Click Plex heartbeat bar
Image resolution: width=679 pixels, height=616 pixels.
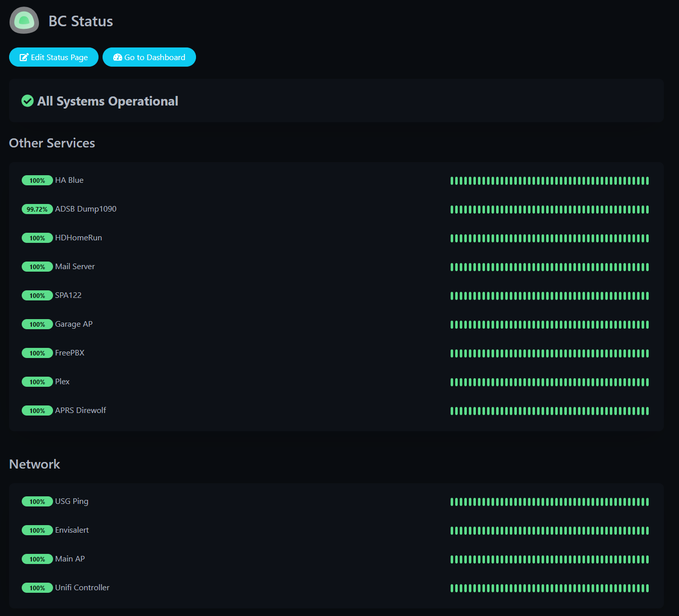coord(550,382)
